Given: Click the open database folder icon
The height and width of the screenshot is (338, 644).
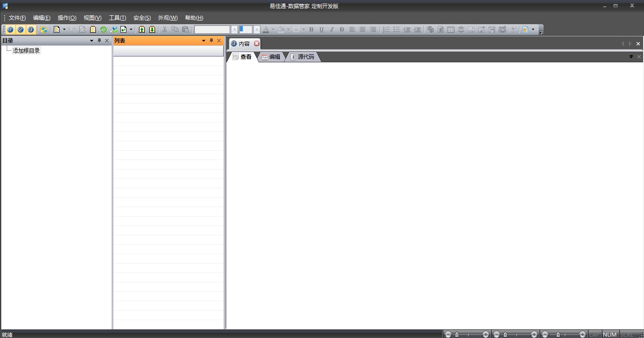Looking at the screenshot, I should (x=43, y=30).
